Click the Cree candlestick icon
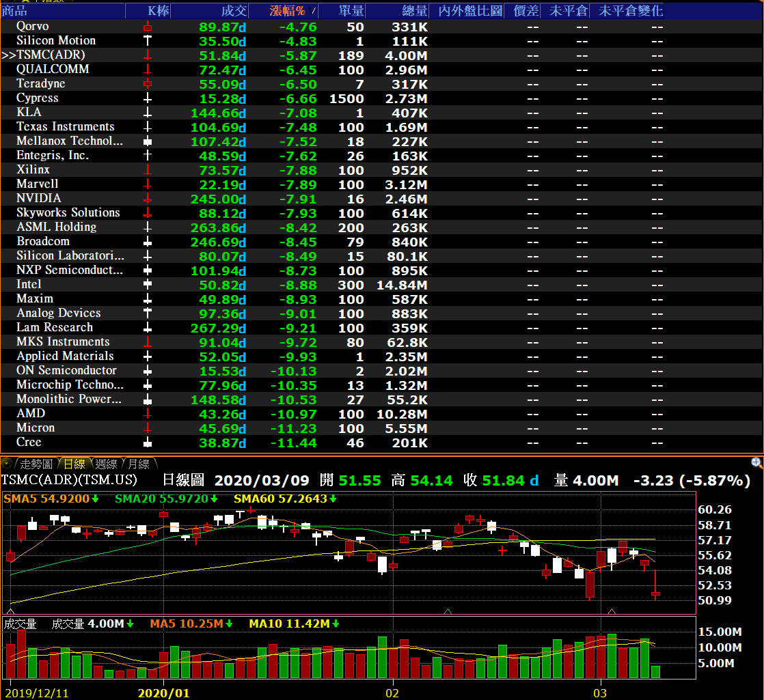 click(148, 443)
